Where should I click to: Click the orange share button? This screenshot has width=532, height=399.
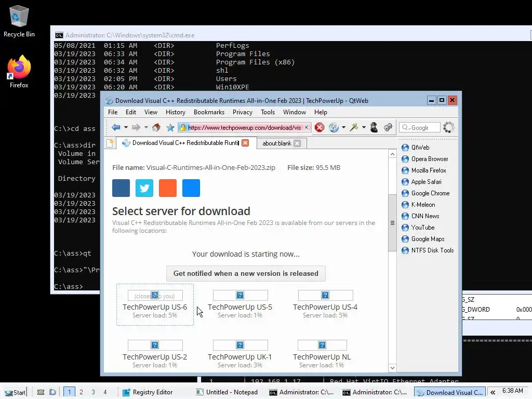coord(168,188)
